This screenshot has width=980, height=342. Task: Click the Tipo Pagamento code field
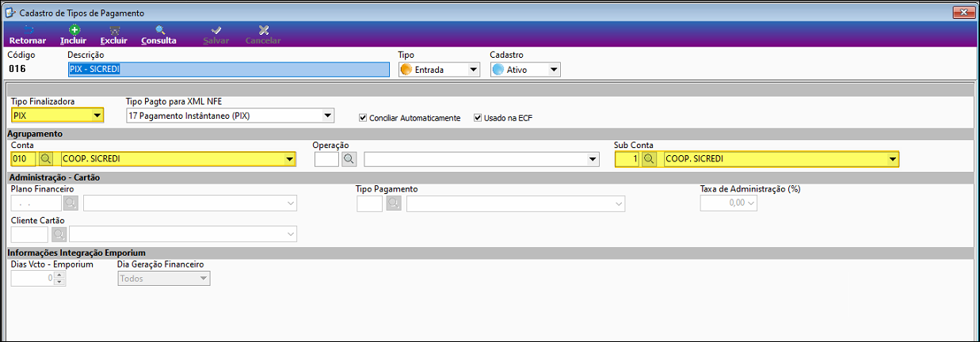370,203
